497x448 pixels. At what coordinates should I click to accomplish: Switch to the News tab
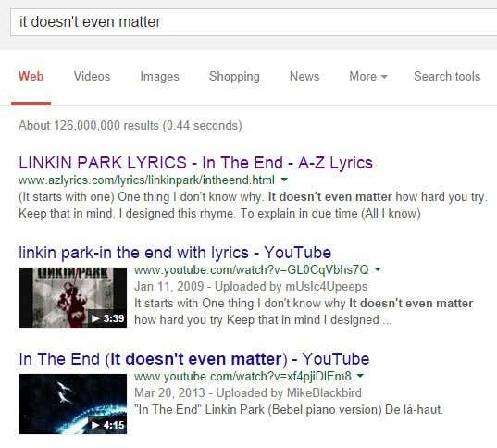click(304, 77)
